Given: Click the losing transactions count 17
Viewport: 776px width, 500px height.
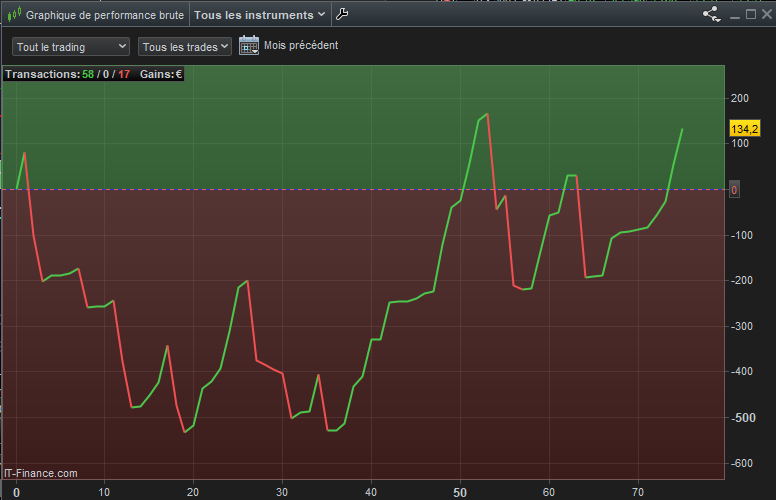Looking at the screenshot, I should [x=124, y=74].
